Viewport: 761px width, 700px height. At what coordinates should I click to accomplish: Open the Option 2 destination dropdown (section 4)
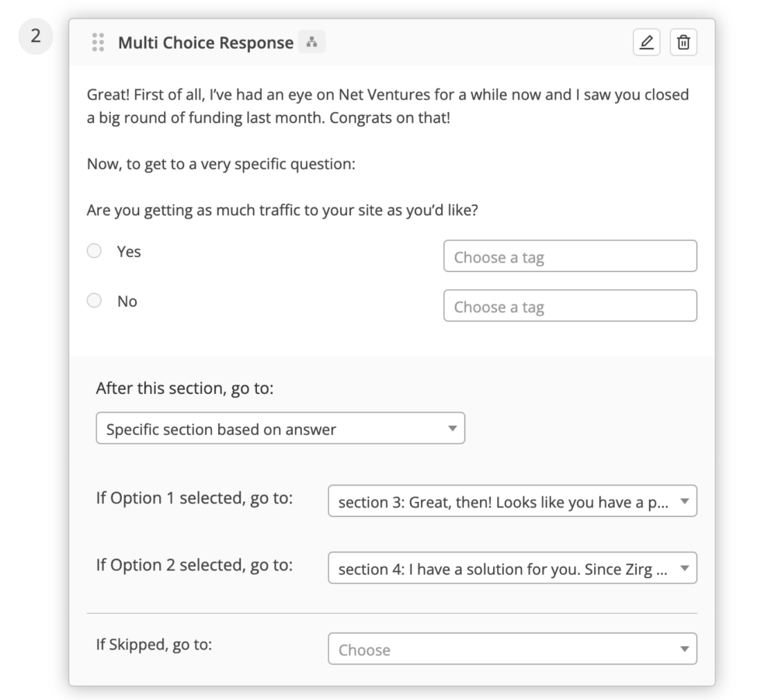coord(513,568)
